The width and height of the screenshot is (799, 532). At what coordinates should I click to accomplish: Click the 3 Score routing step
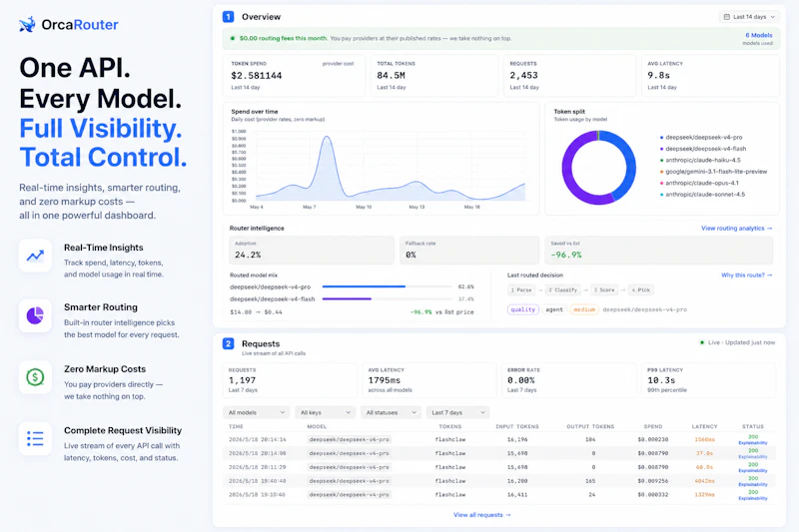pyautogui.click(x=604, y=290)
